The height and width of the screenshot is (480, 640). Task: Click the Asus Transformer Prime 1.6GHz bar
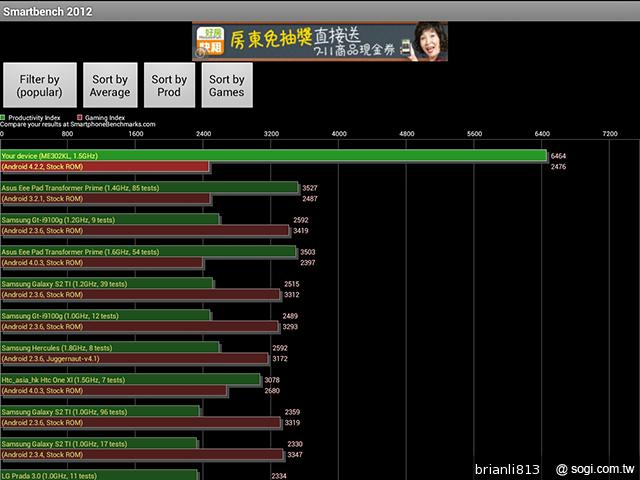(149, 252)
